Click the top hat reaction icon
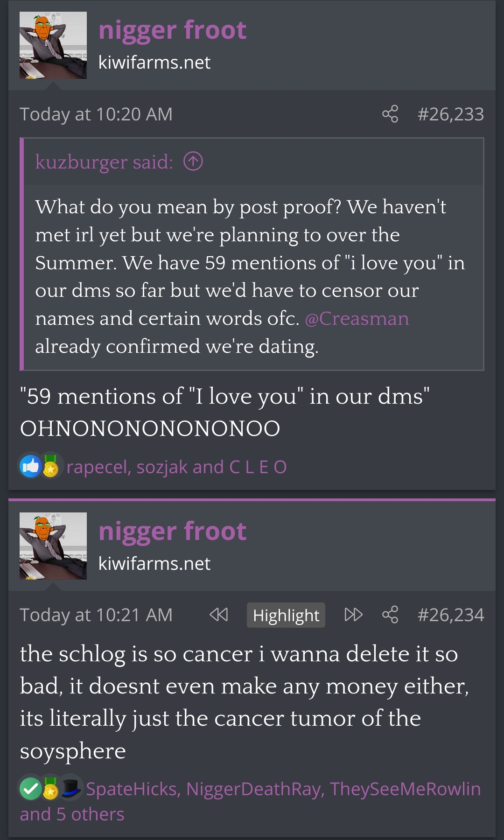The image size is (504, 840). click(71, 788)
